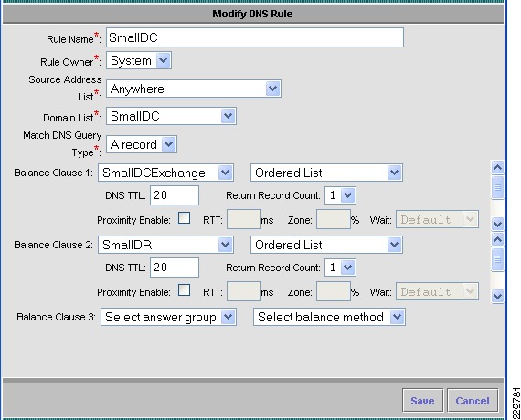Open the Select balance method dropdown

point(329,317)
